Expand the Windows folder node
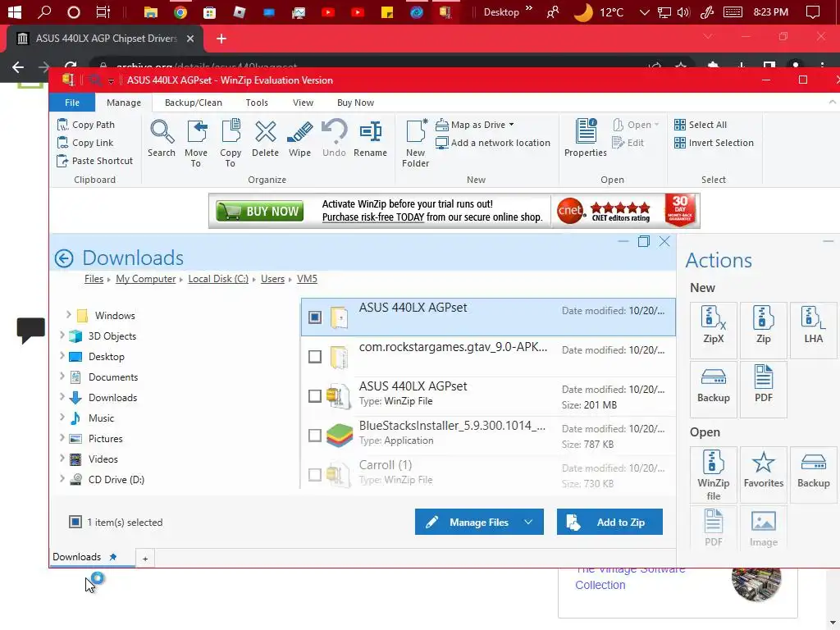The height and width of the screenshot is (630, 840). [69, 315]
